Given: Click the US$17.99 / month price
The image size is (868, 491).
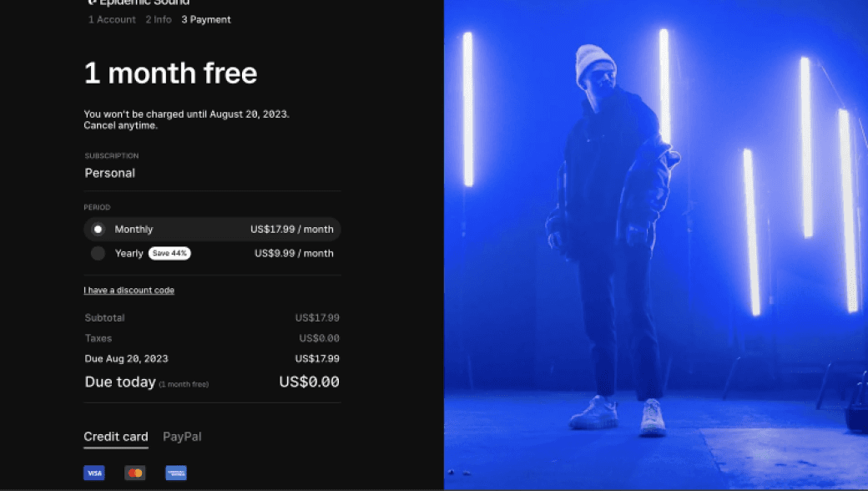Looking at the screenshot, I should tap(292, 229).
